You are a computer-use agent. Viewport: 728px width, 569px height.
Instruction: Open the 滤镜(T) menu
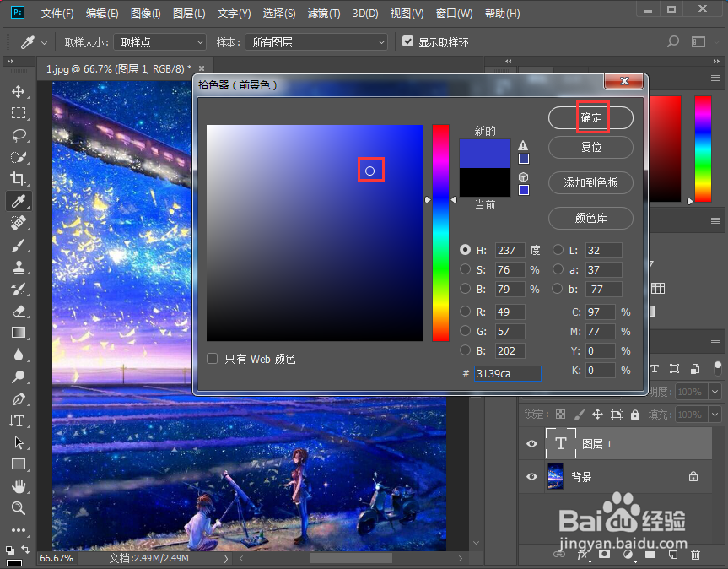pyautogui.click(x=324, y=14)
